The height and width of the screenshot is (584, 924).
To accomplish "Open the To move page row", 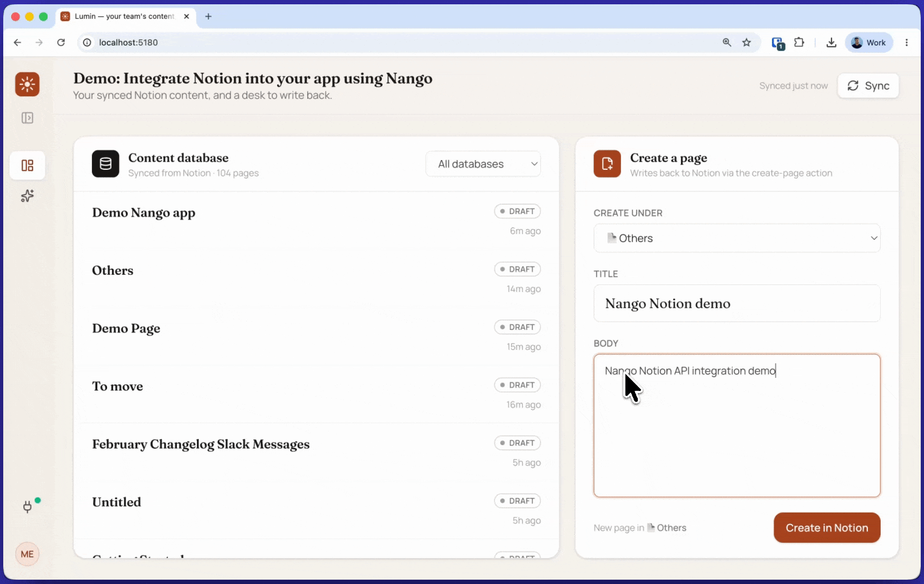I will (316, 394).
